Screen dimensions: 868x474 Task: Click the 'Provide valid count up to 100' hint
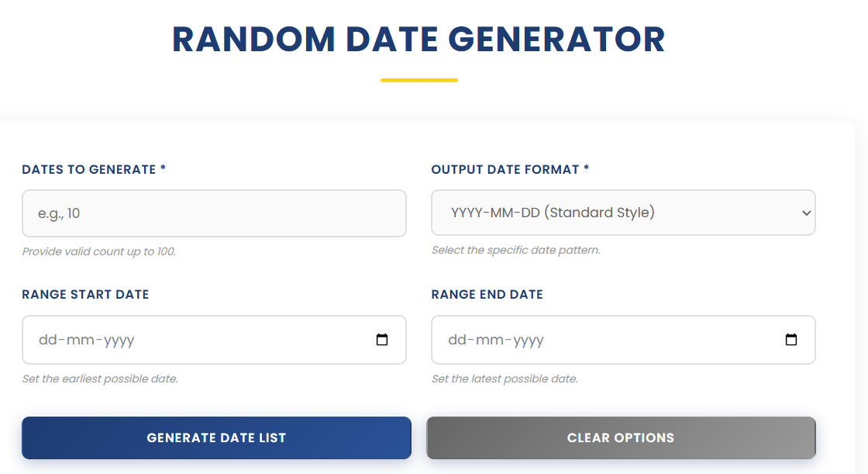(x=98, y=251)
